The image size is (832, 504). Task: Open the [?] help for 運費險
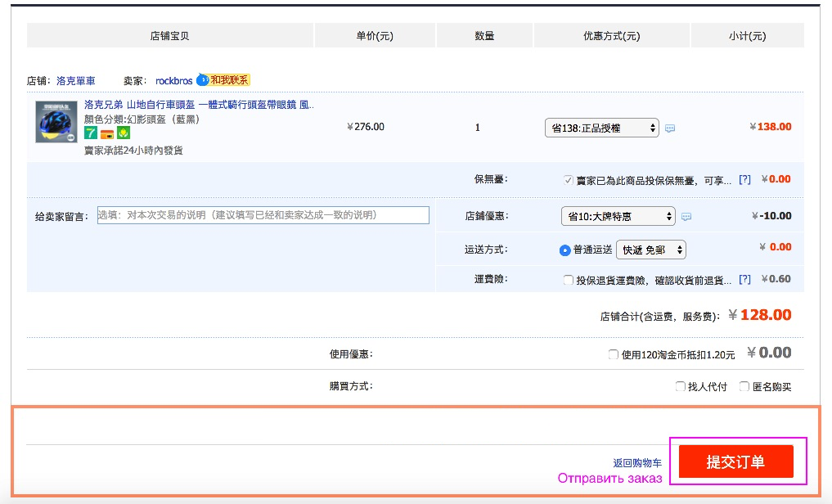[x=744, y=279]
